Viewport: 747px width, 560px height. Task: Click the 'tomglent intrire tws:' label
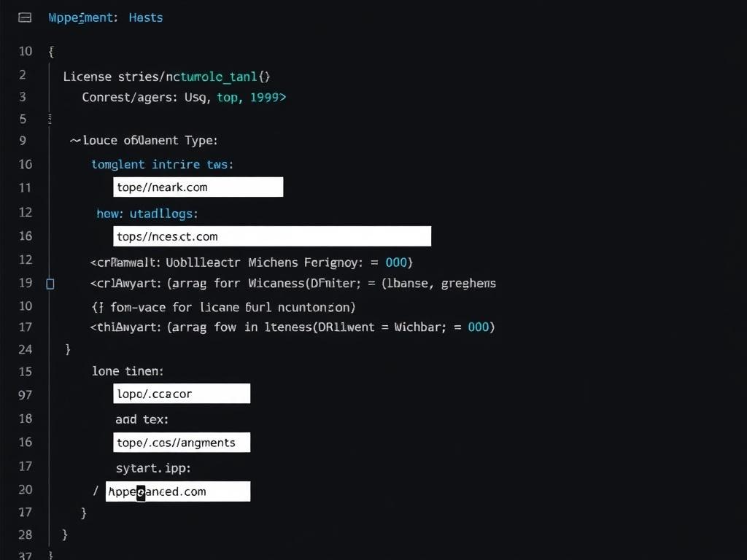point(162,165)
